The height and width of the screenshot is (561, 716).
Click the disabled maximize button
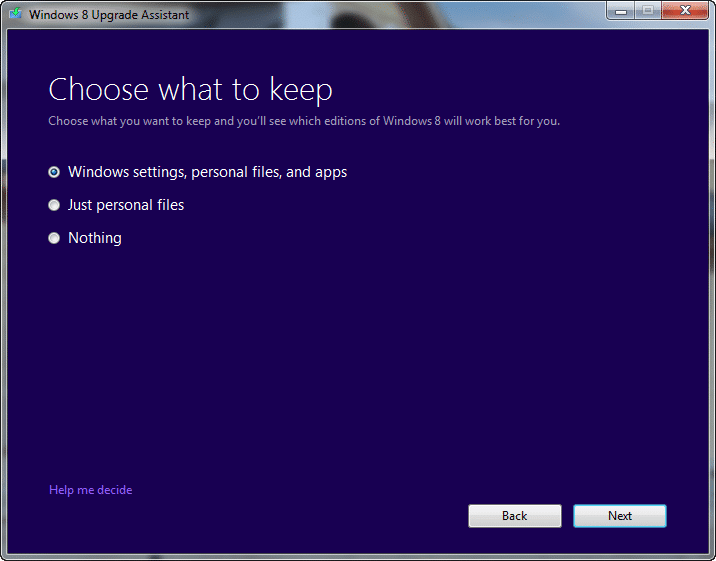[648, 10]
